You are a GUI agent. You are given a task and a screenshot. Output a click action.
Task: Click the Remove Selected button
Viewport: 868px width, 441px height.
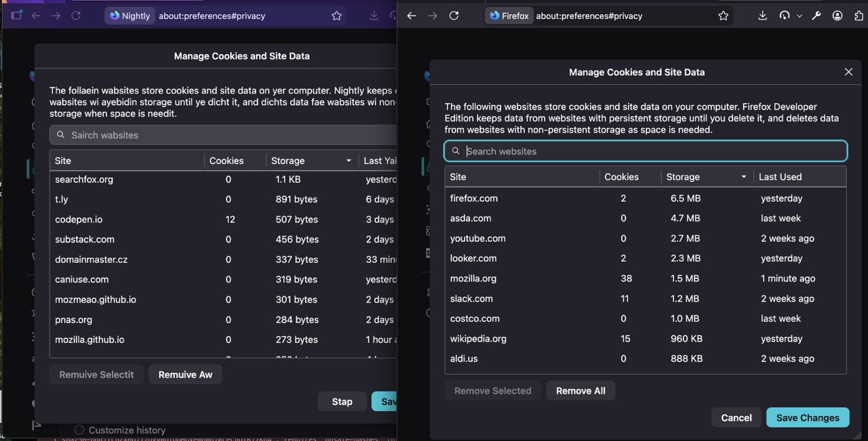tap(493, 391)
